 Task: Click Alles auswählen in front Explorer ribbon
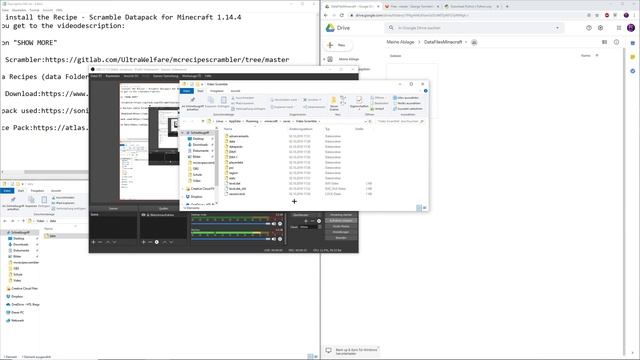[406, 98]
